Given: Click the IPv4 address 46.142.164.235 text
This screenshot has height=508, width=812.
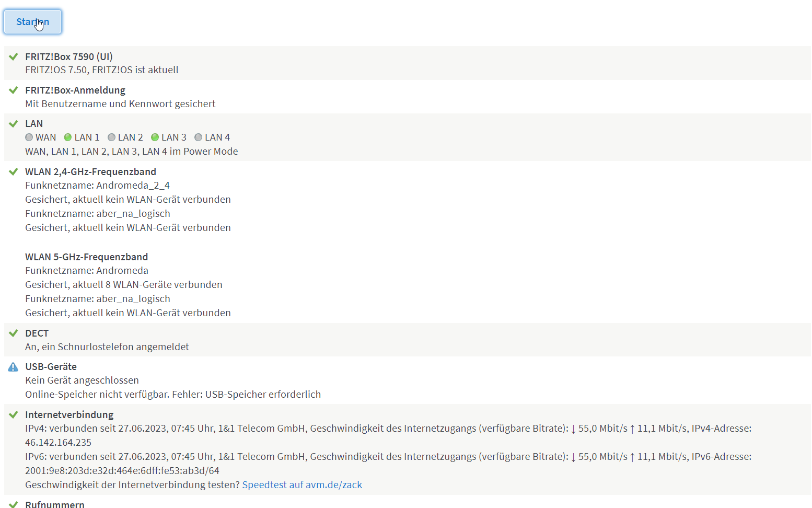Looking at the screenshot, I should [58, 442].
